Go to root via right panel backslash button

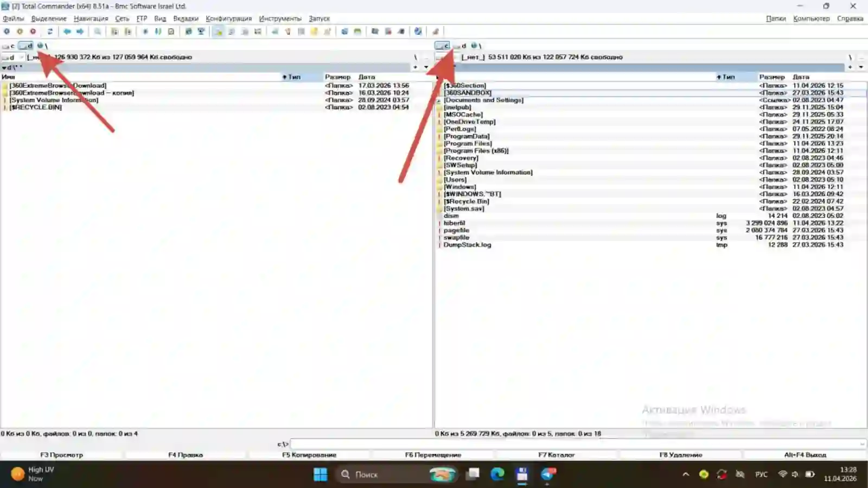[850, 57]
